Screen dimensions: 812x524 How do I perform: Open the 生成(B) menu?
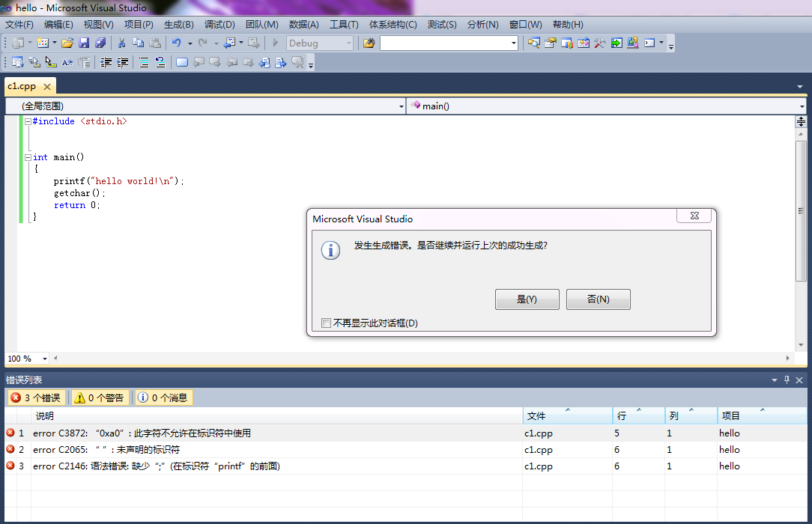(x=179, y=24)
